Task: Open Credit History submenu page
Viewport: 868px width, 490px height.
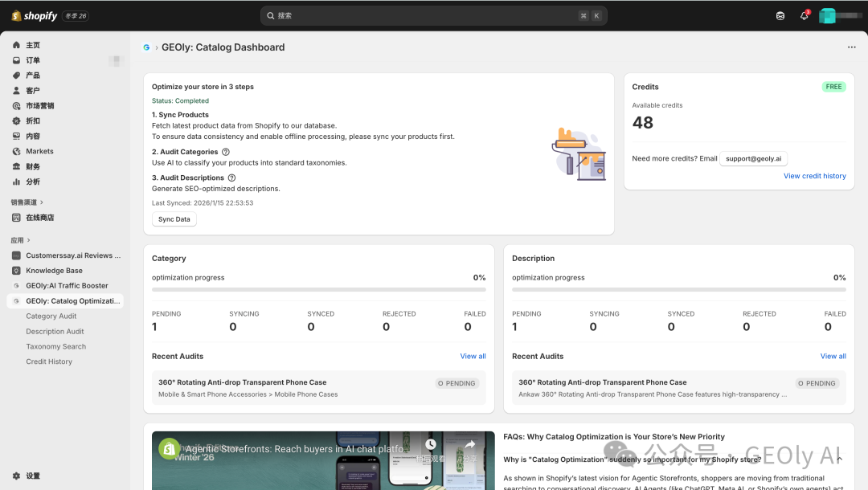Action: click(x=49, y=361)
